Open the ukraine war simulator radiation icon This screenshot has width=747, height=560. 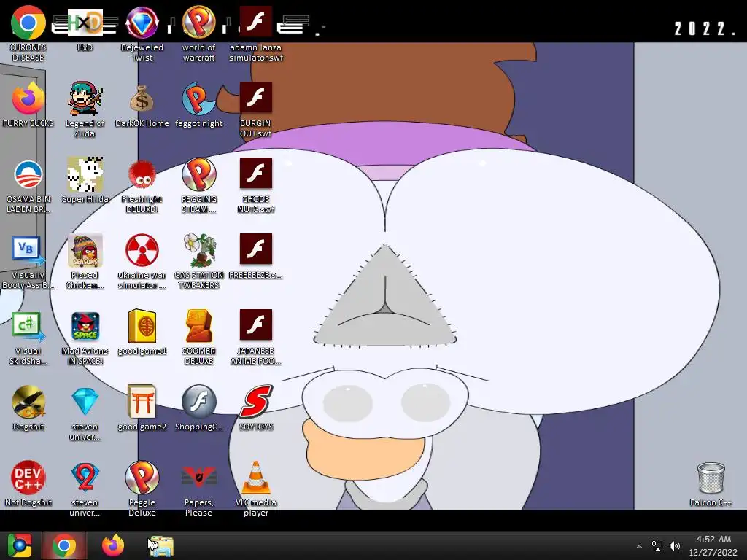point(142,251)
